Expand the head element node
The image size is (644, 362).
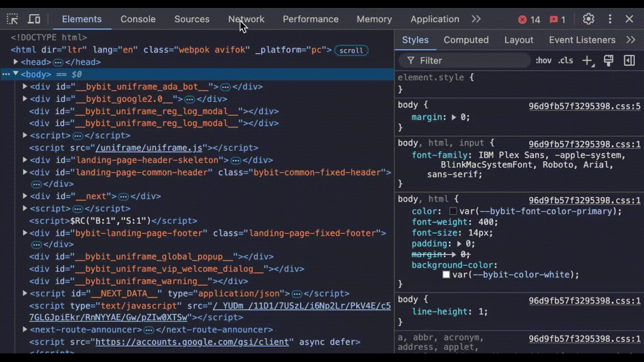(16, 62)
